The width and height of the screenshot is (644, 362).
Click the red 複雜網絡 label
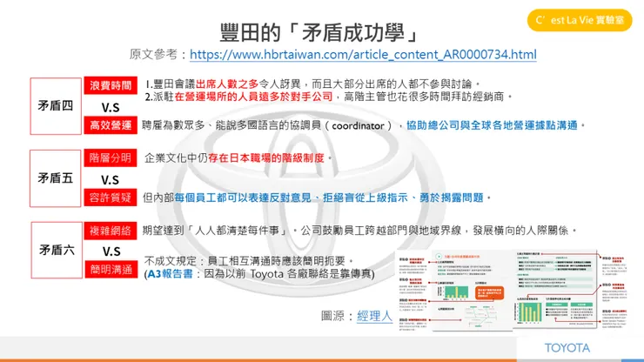pos(111,231)
